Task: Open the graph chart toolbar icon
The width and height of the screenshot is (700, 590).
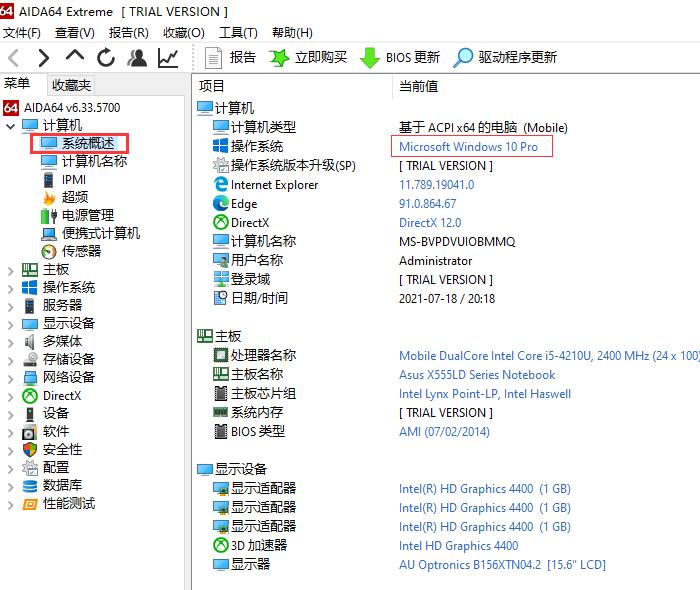Action: (x=168, y=58)
